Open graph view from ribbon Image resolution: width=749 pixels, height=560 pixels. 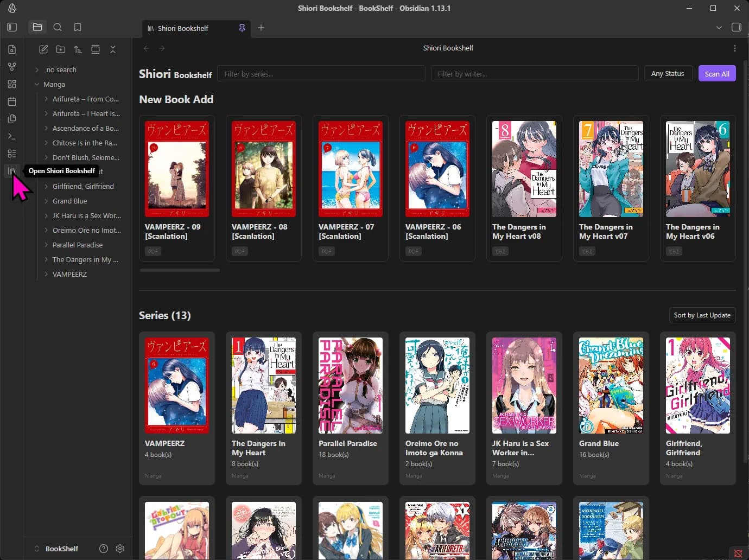tap(12, 67)
